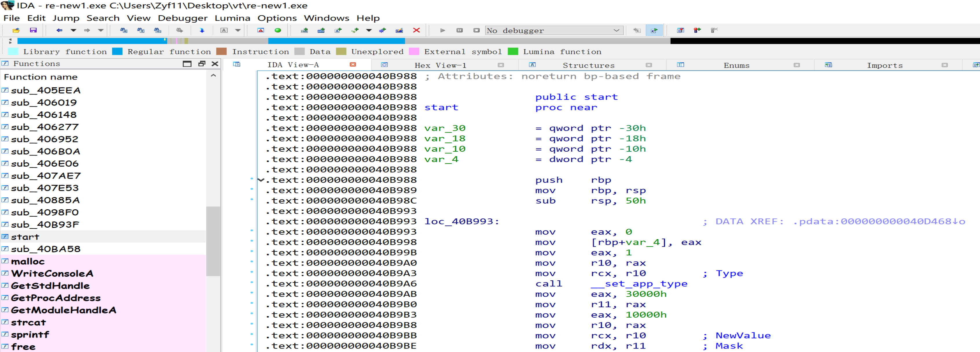
Task: Open the No debugger dropdown
Action: pos(616,30)
